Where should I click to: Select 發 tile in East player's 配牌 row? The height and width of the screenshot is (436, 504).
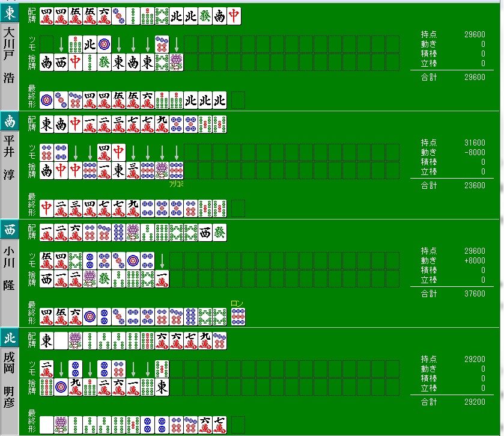pyautogui.click(x=205, y=16)
